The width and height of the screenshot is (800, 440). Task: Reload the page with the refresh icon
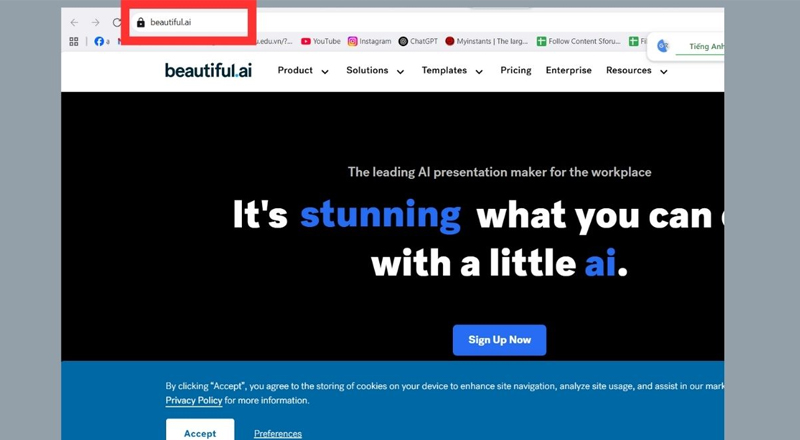point(117,22)
